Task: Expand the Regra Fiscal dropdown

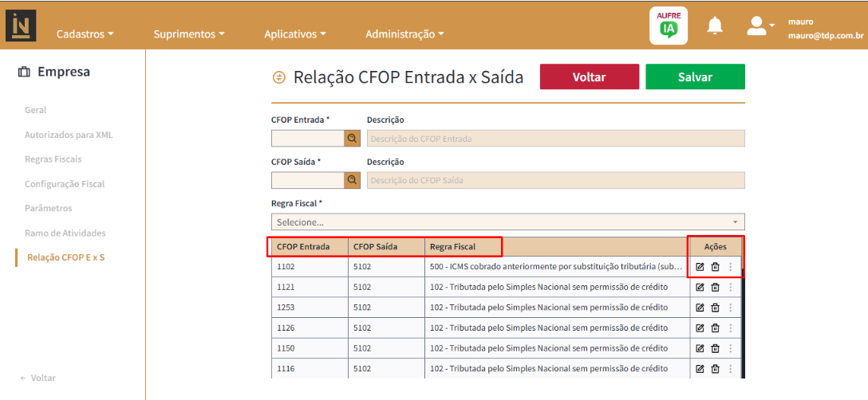Action: (x=507, y=222)
